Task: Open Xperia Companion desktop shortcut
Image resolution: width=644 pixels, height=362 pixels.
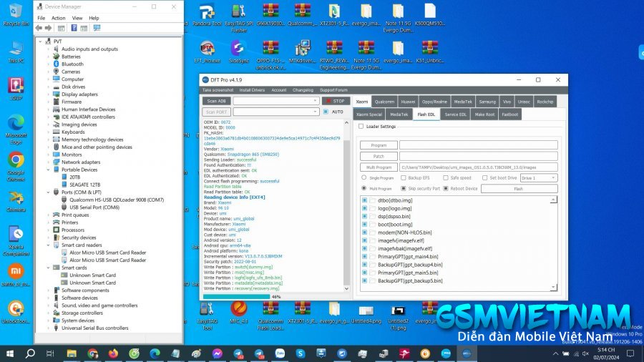Action: click(16, 240)
